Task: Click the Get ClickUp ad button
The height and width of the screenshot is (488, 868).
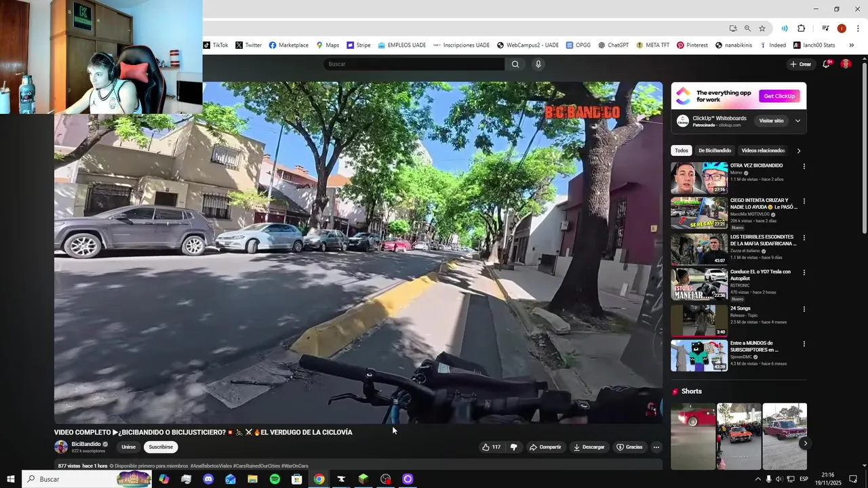Action: 779,96
